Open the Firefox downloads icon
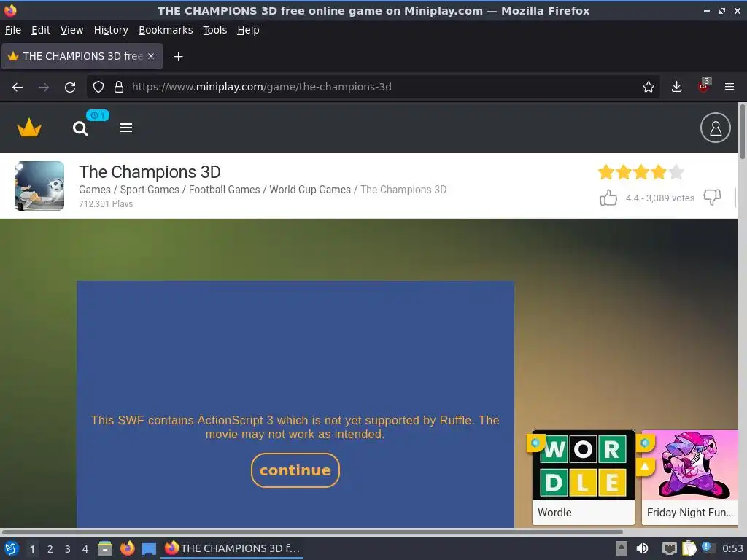Screen dimensions: 747x560 click(x=676, y=87)
